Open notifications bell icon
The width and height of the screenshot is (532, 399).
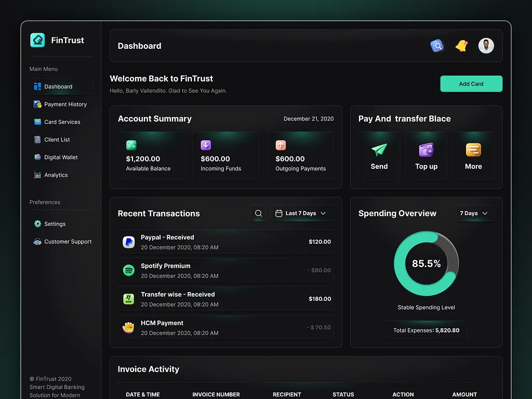tap(461, 46)
